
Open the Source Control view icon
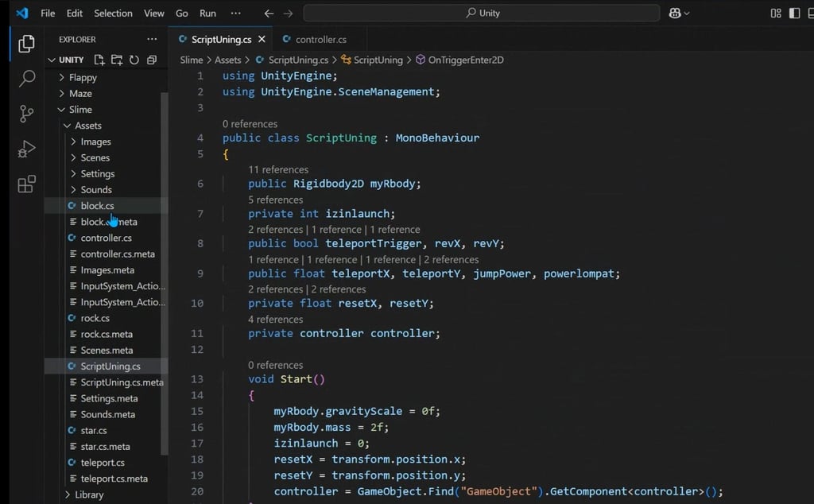(x=26, y=114)
